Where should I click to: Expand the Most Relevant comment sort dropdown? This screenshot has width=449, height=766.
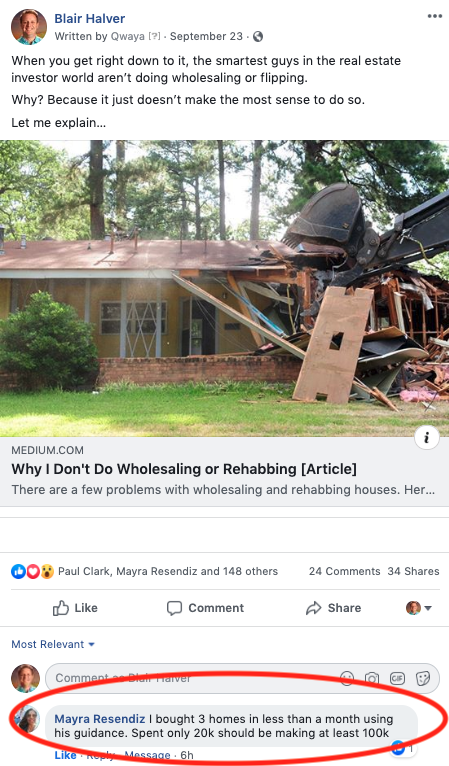(53, 644)
